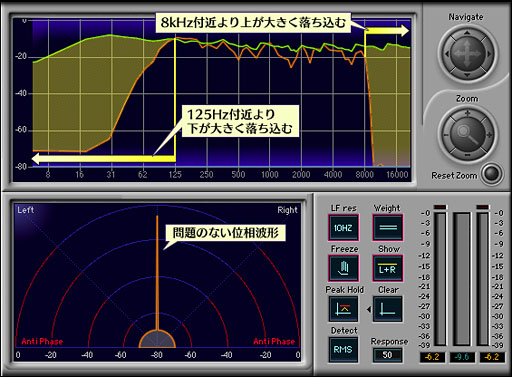Toggle the Freeze hand button
The image size is (512, 377).
pyautogui.click(x=344, y=268)
